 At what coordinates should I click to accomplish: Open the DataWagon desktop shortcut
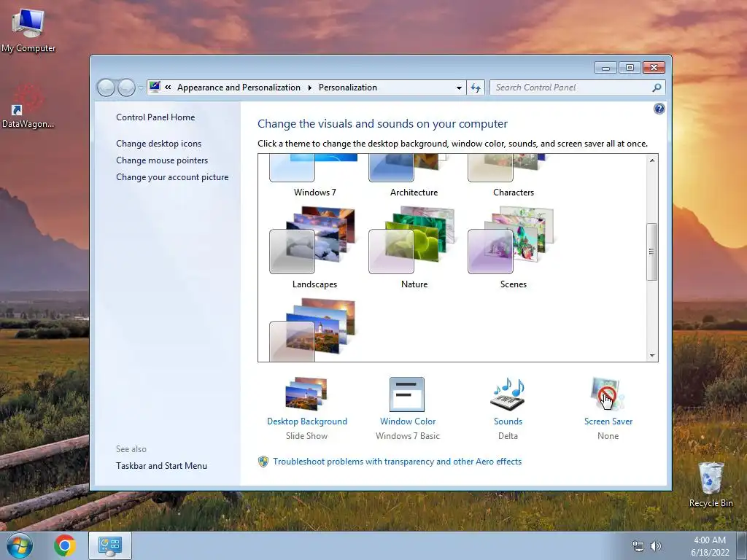point(28,107)
